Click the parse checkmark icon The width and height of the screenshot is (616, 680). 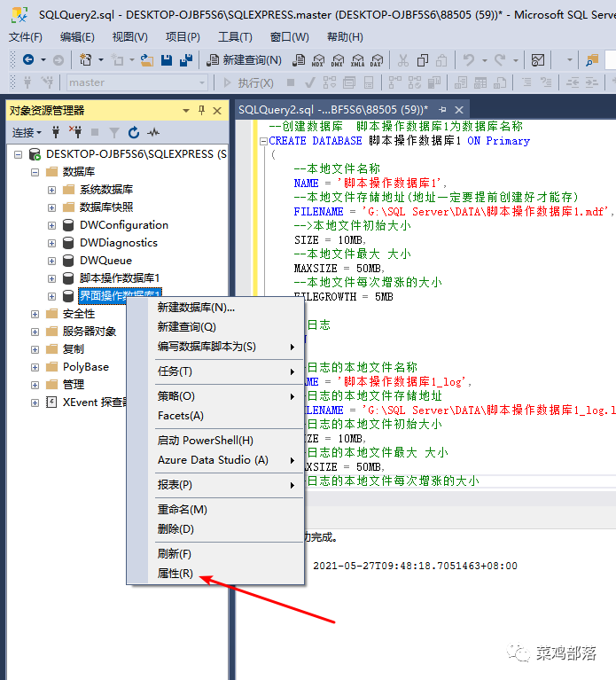pos(310,82)
